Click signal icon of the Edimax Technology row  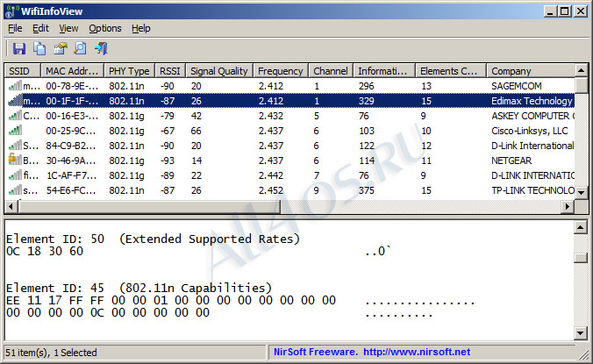15,101
